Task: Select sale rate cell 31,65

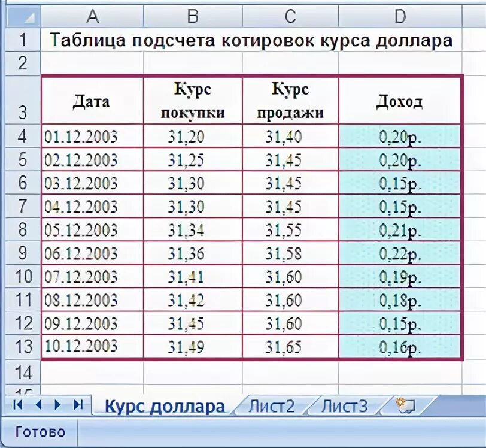Action: [x=290, y=346]
